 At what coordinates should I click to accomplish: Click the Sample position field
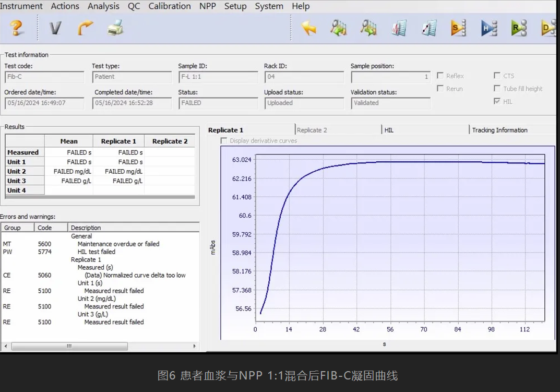click(391, 77)
